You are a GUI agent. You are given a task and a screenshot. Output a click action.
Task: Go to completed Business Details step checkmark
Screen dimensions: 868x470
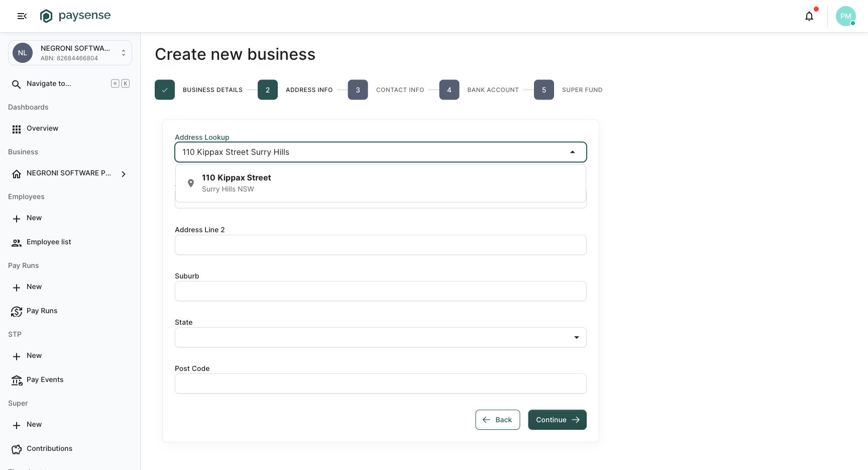pyautogui.click(x=165, y=90)
